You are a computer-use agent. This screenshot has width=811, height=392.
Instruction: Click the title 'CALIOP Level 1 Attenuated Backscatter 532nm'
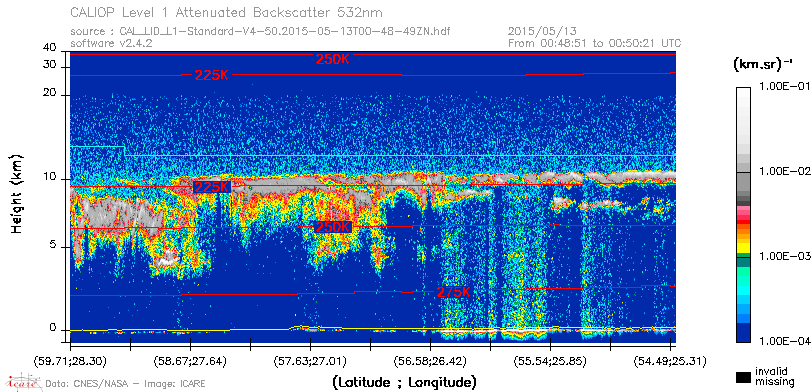click(227, 12)
